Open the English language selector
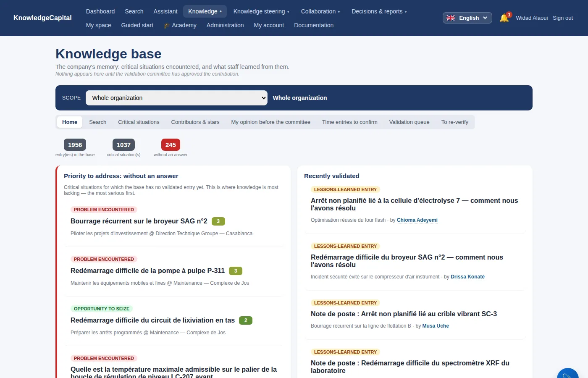588x378 pixels. (467, 18)
